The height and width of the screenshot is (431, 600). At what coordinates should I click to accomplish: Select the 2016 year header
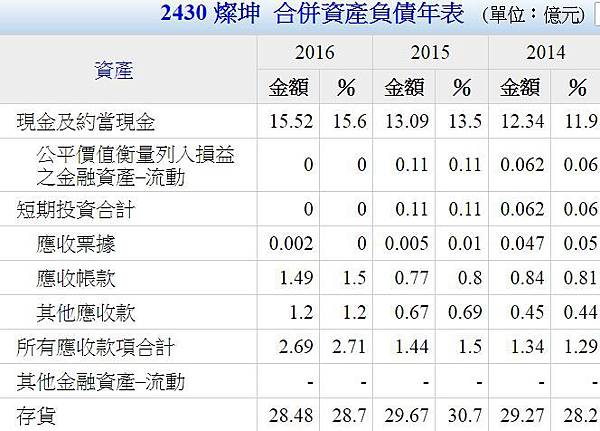tap(315, 52)
